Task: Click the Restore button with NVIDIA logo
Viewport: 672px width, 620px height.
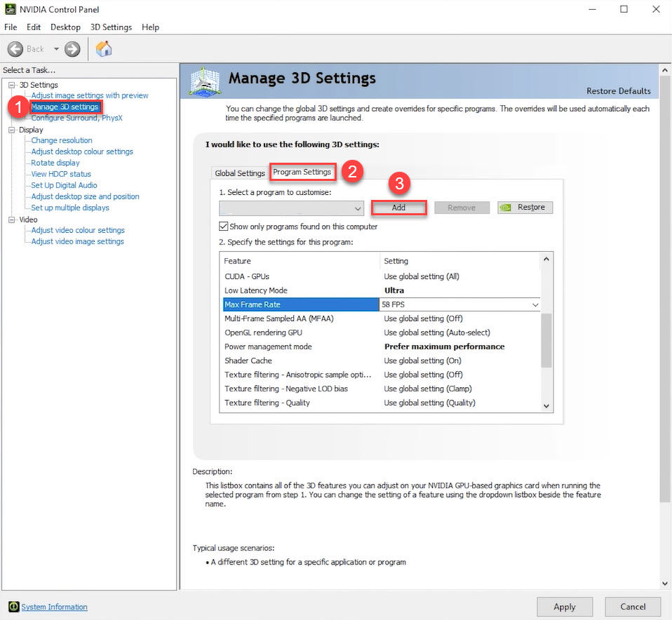Action: [525, 208]
